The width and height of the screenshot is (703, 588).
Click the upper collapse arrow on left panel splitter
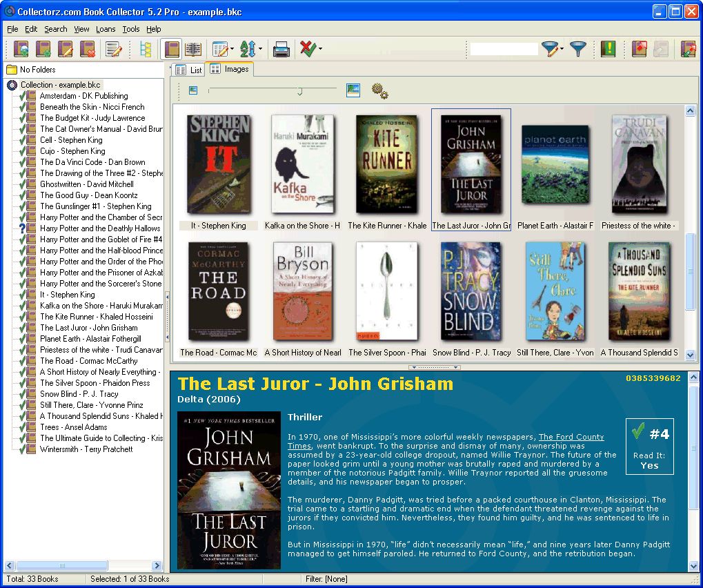click(167, 297)
